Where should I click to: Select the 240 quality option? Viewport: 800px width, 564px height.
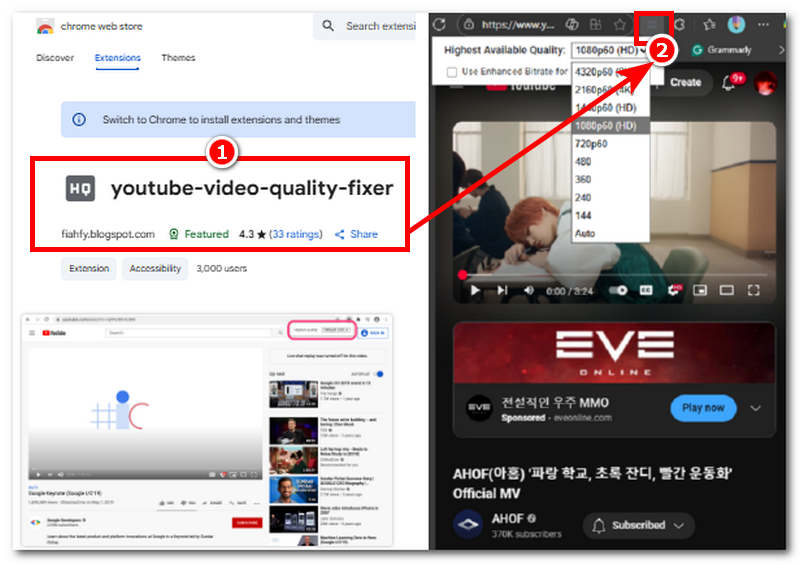610,197
